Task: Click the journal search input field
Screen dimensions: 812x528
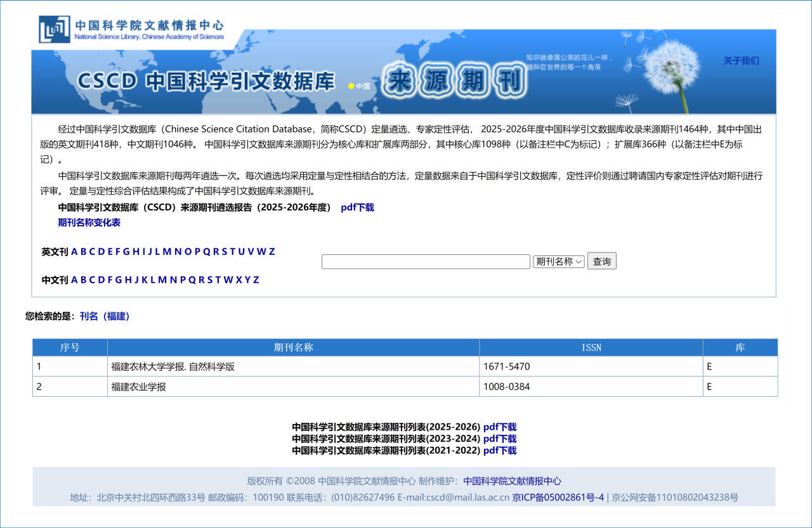Action: [x=426, y=261]
